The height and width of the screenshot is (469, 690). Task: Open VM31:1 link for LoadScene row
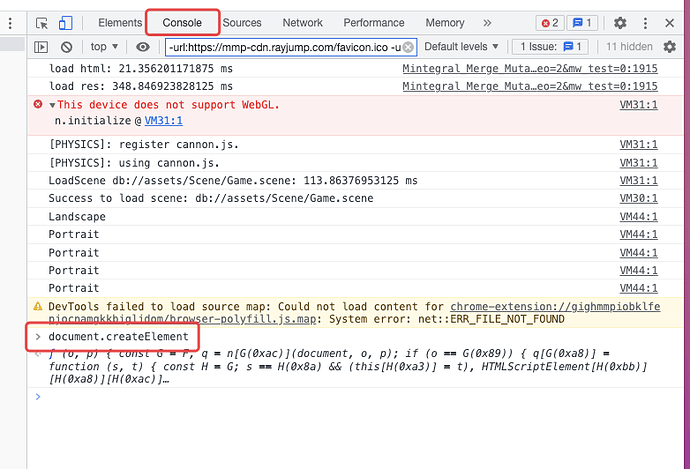(639, 181)
